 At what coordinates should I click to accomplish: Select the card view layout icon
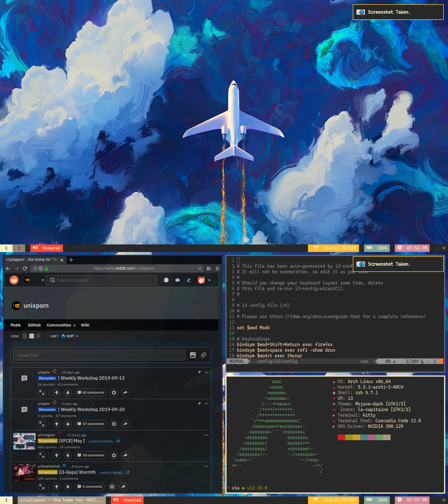25,336
